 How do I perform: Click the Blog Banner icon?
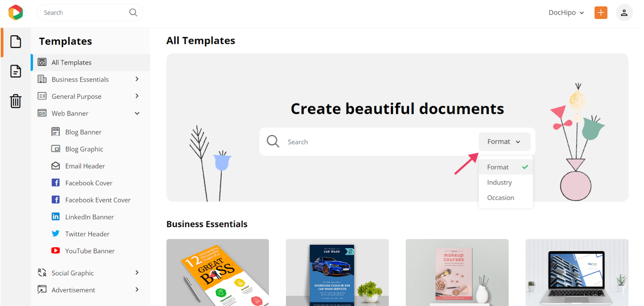(x=56, y=132)
